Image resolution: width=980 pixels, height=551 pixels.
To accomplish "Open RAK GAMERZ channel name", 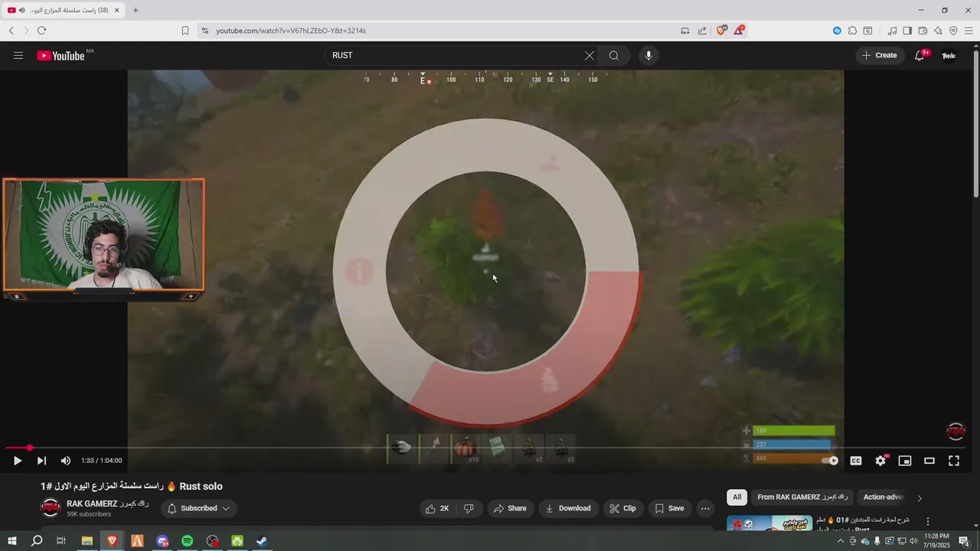I will [x=108, y=504].
